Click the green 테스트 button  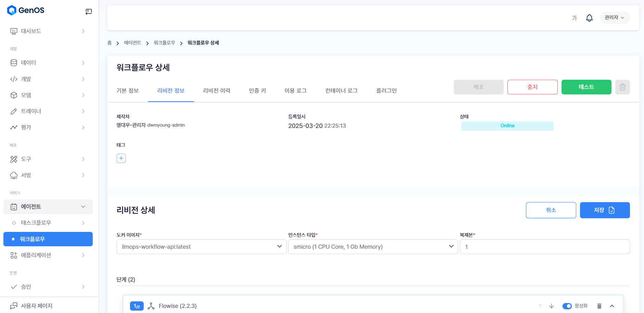coord(586,87)
